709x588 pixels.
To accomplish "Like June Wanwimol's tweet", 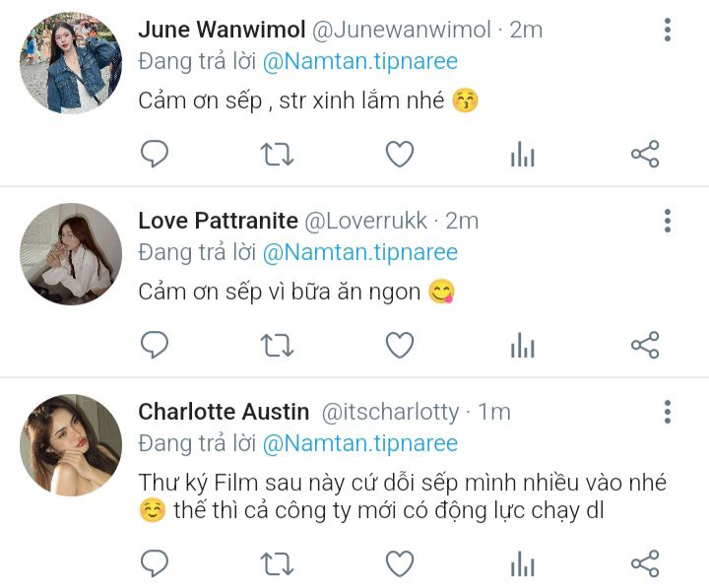I will pos(400,154).
